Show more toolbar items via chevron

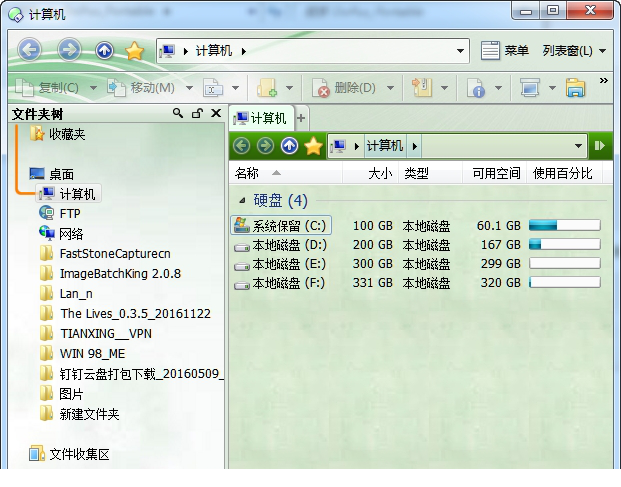[604, 80]
